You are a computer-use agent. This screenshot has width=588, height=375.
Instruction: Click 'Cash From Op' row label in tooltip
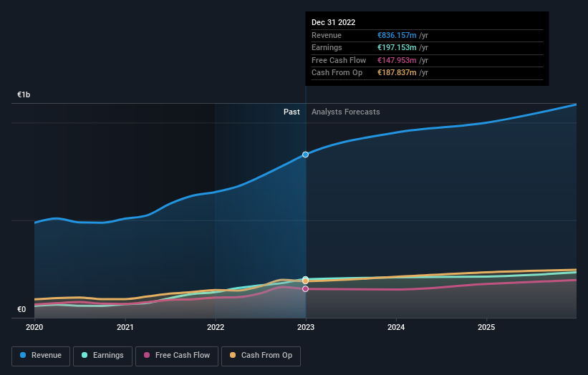pyautogui.click(x=337, y=73)
